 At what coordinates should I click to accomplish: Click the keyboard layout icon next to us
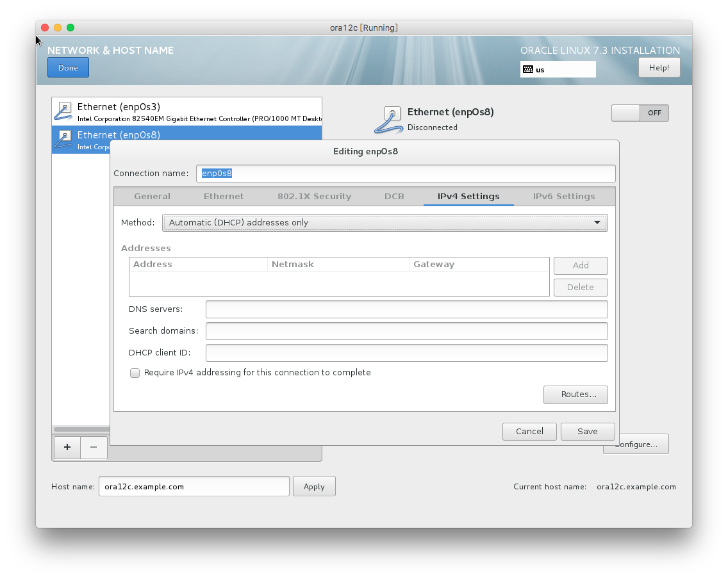[528, 70]
